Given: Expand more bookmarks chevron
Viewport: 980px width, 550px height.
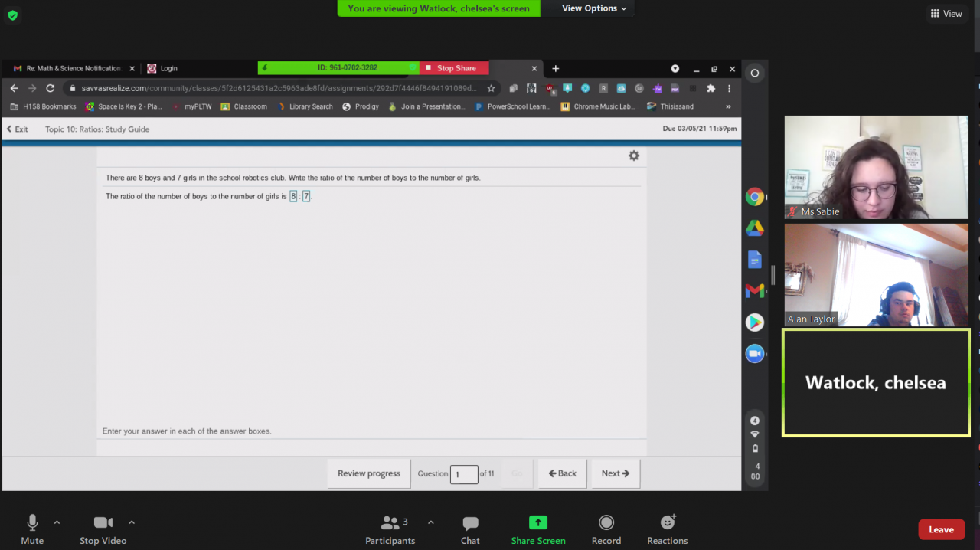Looking at the screenshot, I should coord(728,106).
